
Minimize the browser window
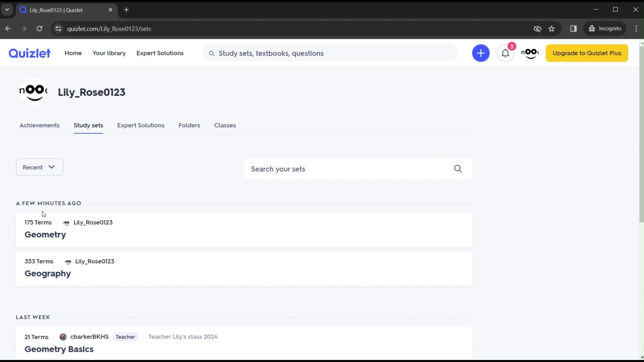(596, 10)
